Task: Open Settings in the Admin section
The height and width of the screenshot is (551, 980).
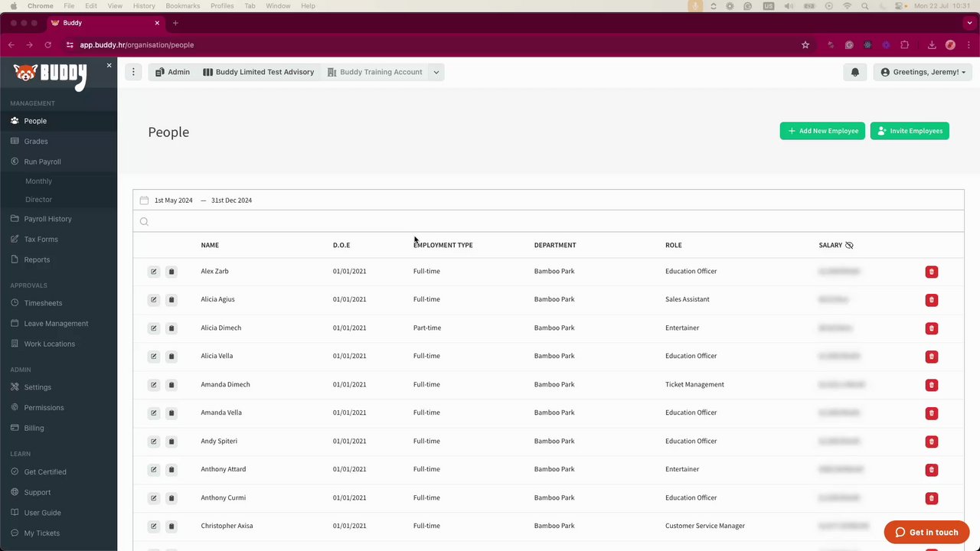Action: click(x=38, y=387)
